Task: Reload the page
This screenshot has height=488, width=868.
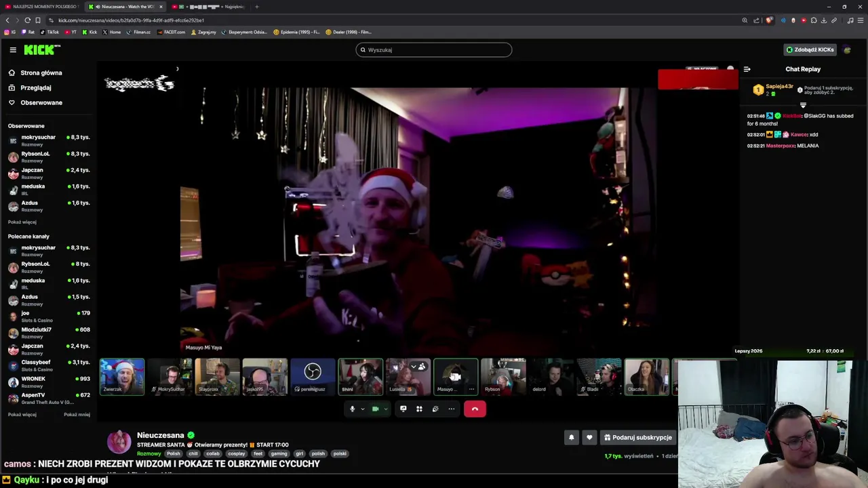Action: click(x=27, y=20)
